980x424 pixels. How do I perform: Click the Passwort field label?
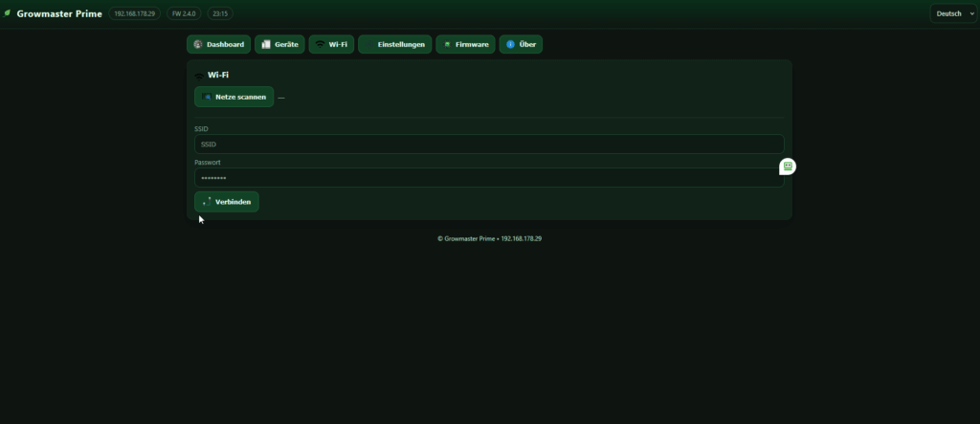208,163
